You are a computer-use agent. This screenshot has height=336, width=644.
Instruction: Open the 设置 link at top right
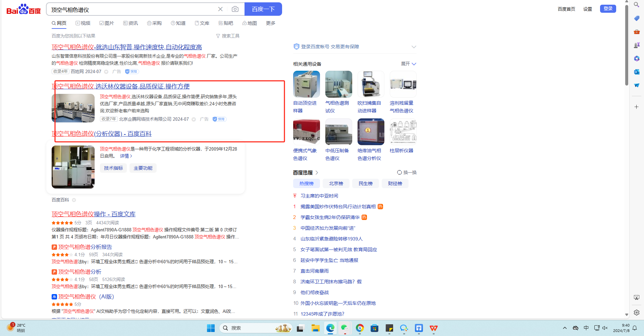588,9
